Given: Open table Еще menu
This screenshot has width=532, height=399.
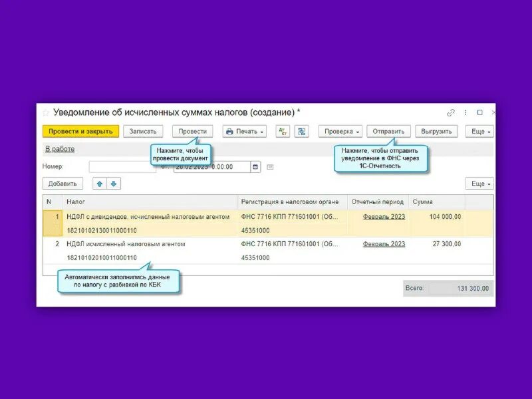Looking at the screenshot, I should [x=479, y=184].
